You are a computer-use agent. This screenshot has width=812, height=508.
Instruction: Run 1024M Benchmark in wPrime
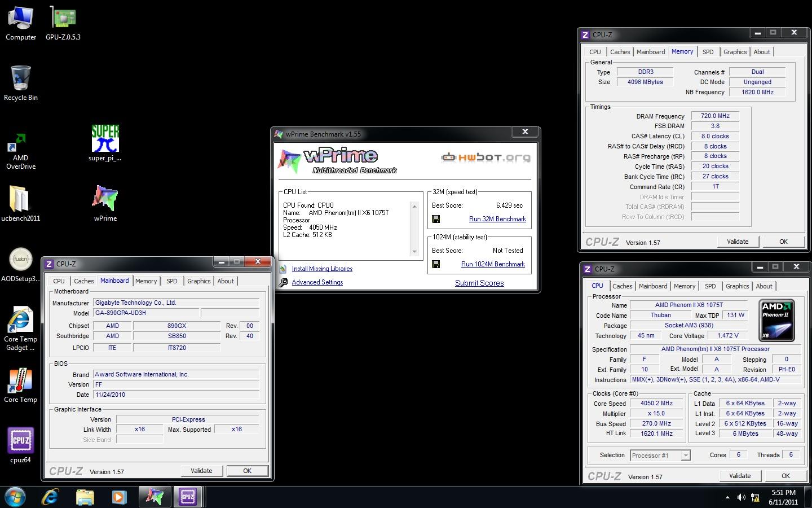coord(493,264)
